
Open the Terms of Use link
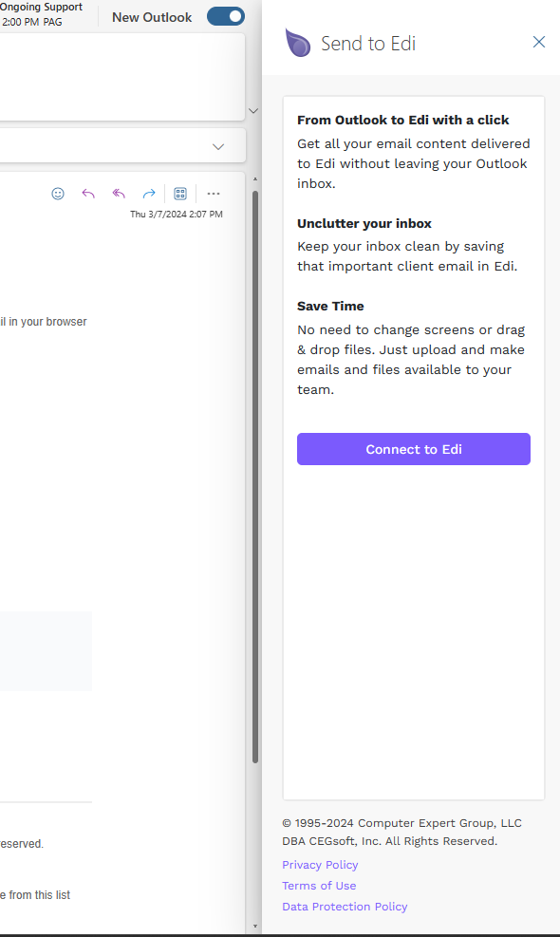[319, 886]
